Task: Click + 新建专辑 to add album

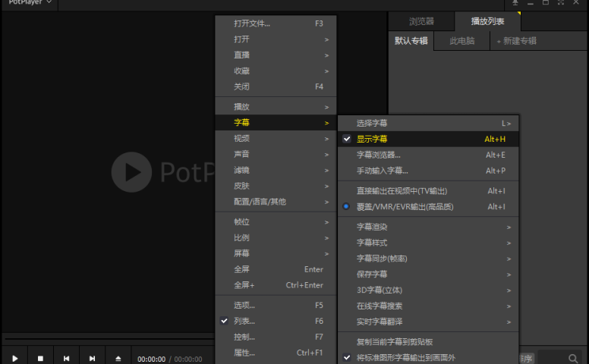Action: pyautogui.click(x=517, y=41)
